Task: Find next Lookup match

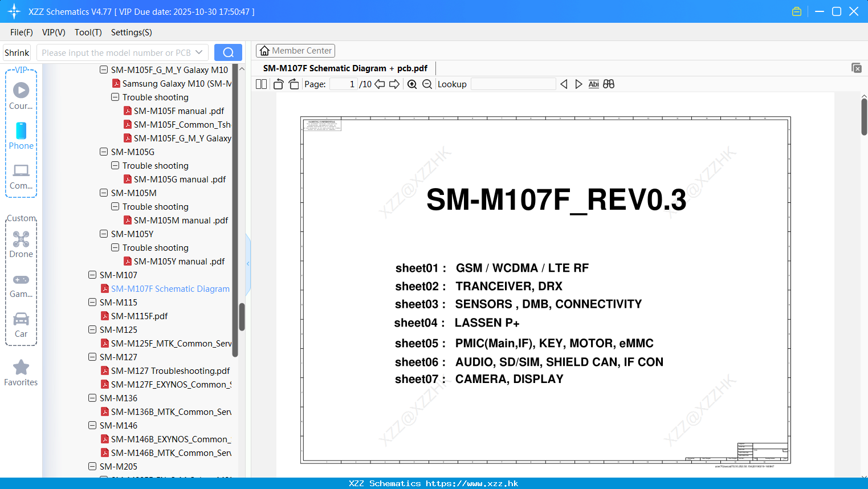Action: [x=578, y=84]
